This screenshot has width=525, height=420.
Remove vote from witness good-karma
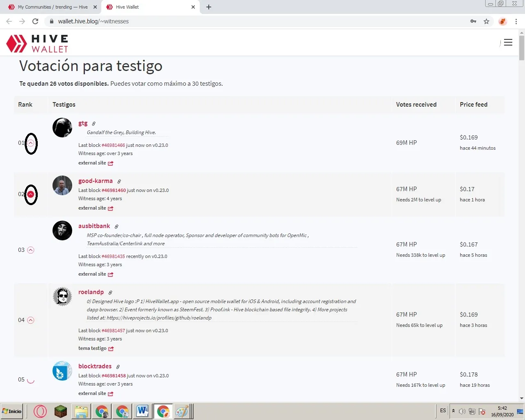pyautogui.click(x=31, y=194)
